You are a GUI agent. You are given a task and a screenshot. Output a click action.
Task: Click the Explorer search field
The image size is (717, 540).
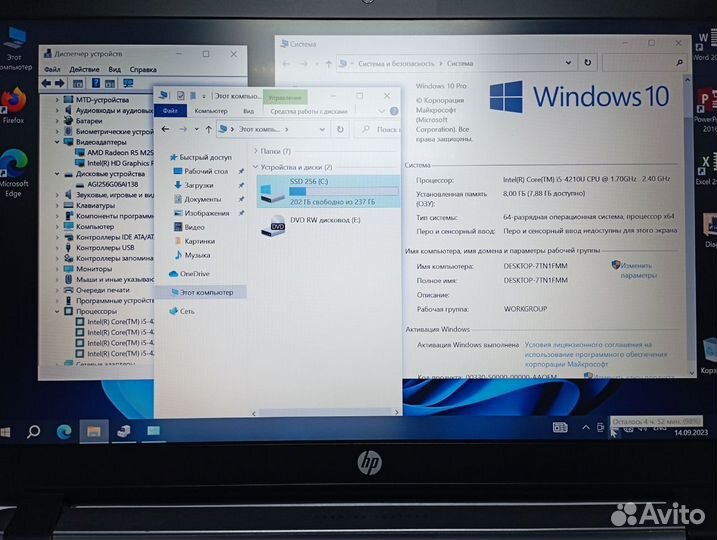click(x=380, y=129)
